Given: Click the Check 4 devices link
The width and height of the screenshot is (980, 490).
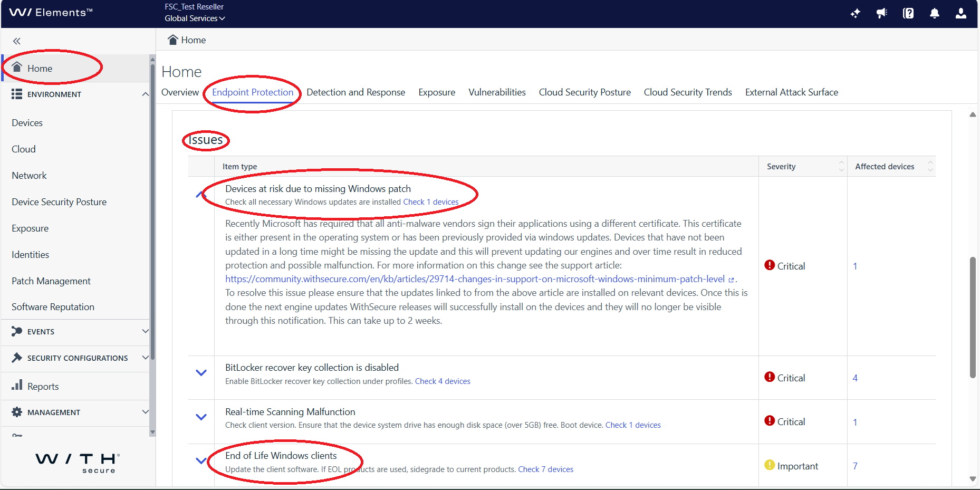Looking at the screenshot, I should [443, 381].
